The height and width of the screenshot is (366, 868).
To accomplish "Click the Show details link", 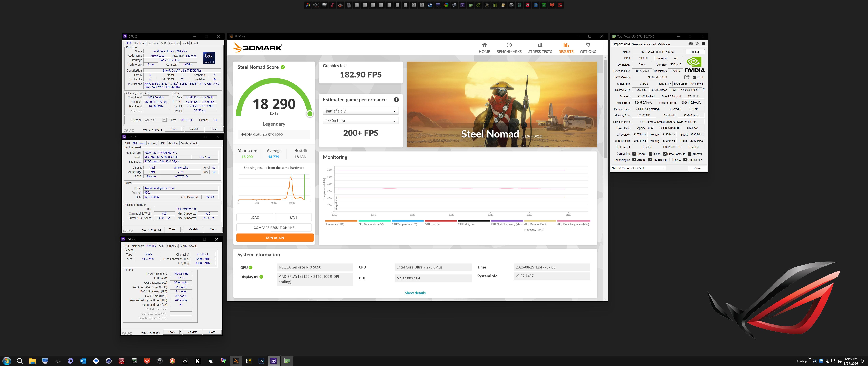I will click(x=415, y=293).
